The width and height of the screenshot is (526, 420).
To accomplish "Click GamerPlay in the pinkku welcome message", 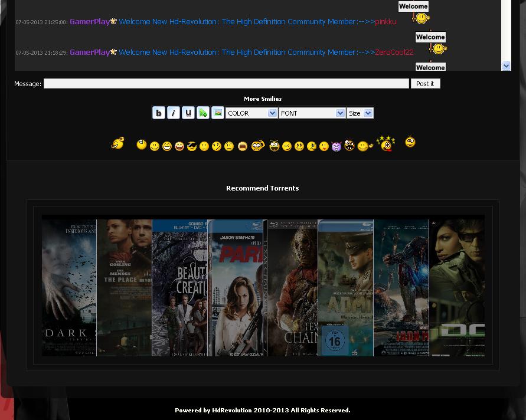I will click(x=90, y=22).
